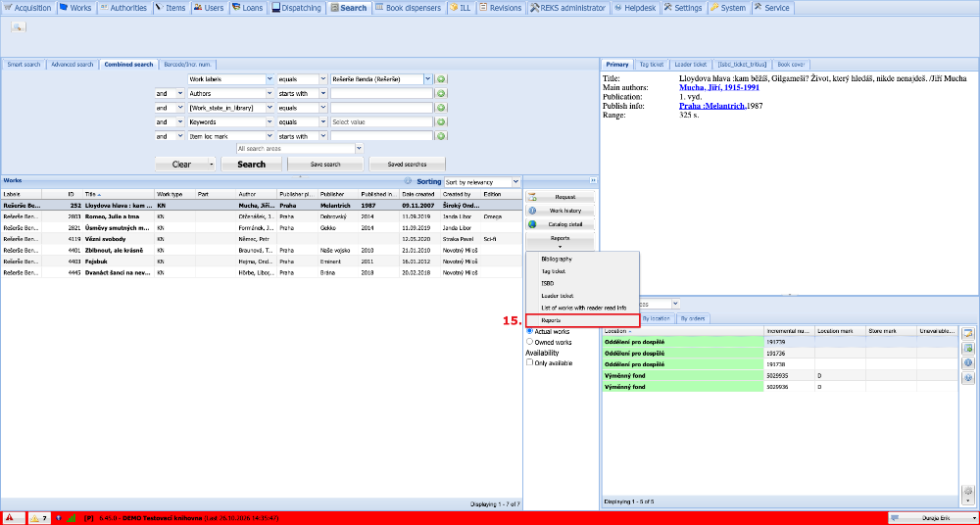Open the Works module tab
The height and width of the screenshot is (525, 980).
75,8
